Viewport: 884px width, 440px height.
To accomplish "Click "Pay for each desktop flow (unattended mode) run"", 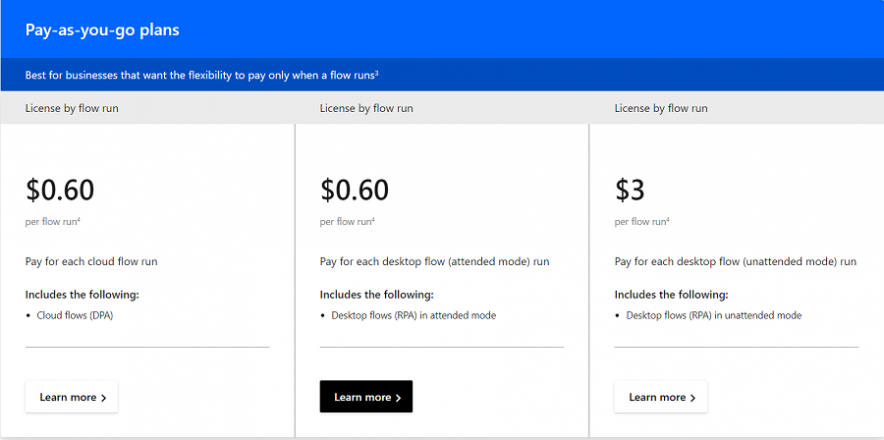I will (x=735, y=262).
